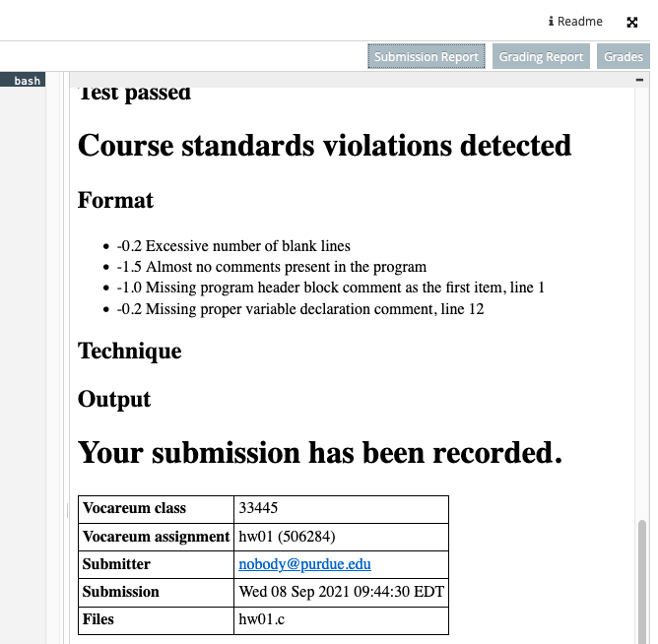View the Grades button
Image resolution: width=658 pixels, height=644 pixels.
click(x=624, y=56)
